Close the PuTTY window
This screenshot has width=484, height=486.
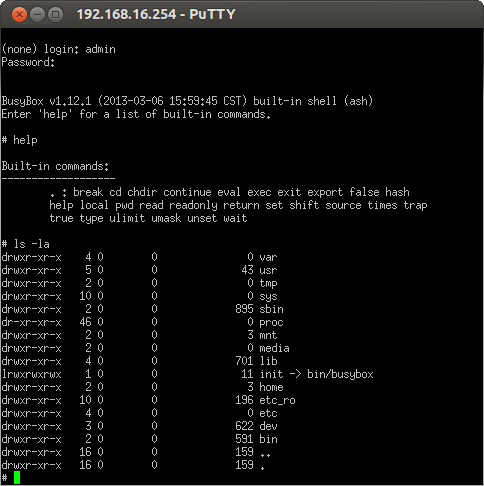19,15
